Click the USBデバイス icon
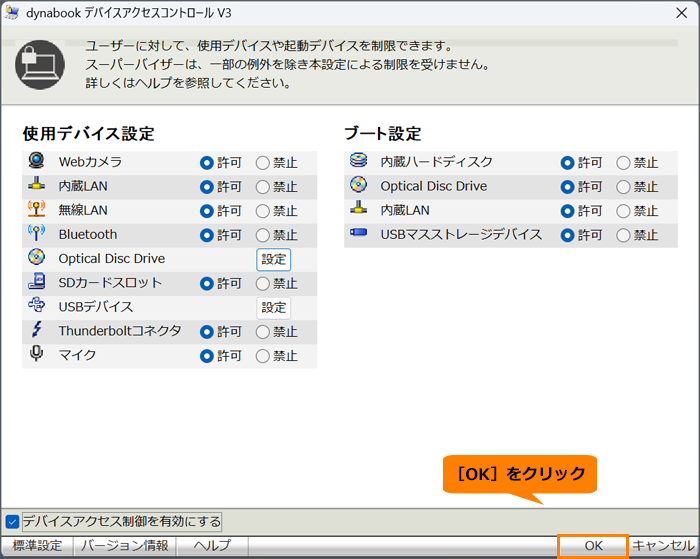The width and height of the screenshot is (700, 559). [x=36, y=305]
